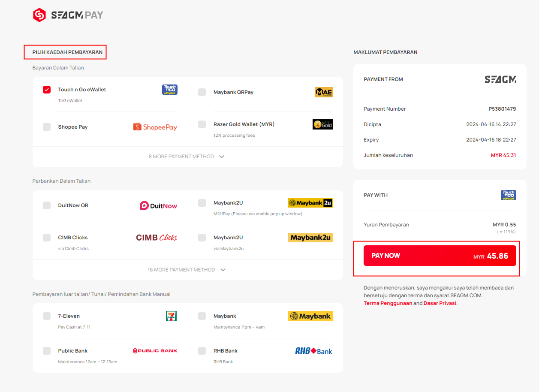The image size is (539, 392).
Task: Click the 'Maintenance 12am ~ 12:15am' note
Action: coord(87,362)
